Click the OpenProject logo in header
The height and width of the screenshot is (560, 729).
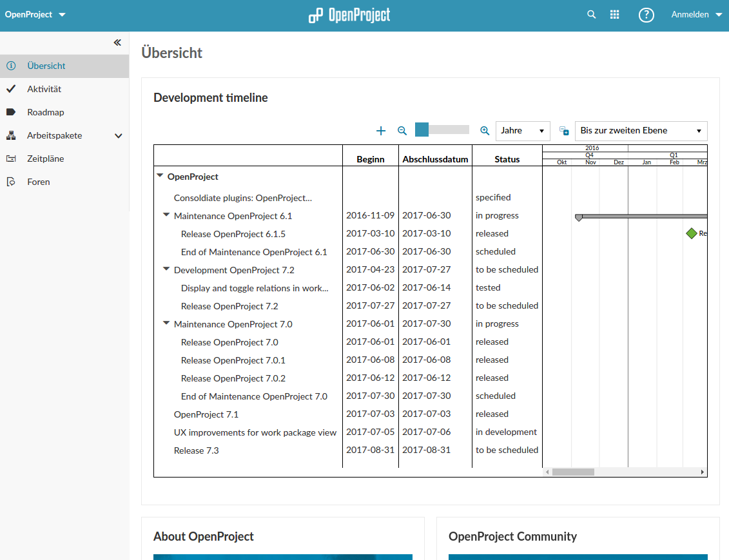coord(349,15)
